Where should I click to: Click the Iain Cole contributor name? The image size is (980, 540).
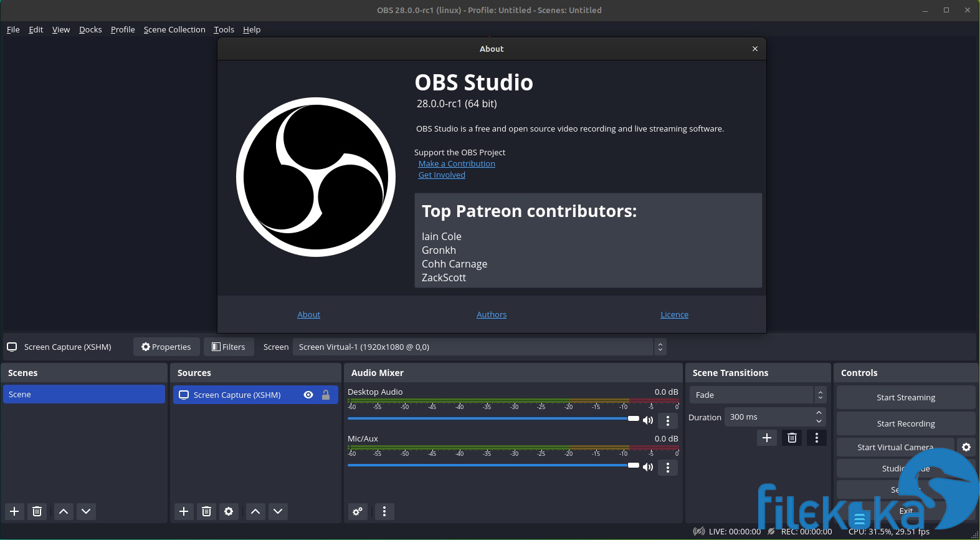(x=442, y=236)
